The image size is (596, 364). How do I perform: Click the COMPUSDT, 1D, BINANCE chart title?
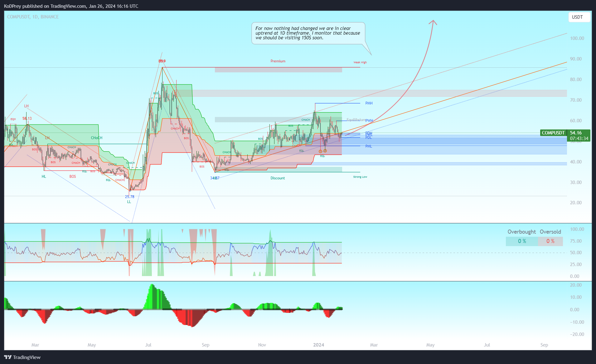pyautogui.click(x=33, y=17)
